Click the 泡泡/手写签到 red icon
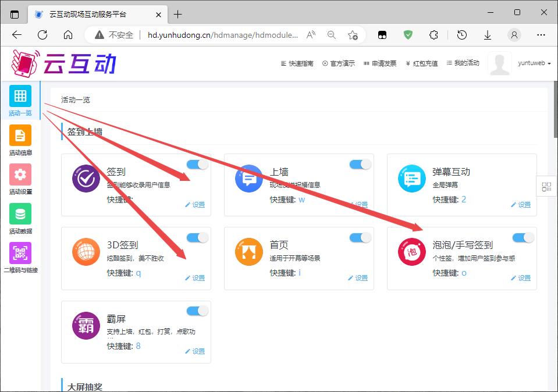 [412, 252]
